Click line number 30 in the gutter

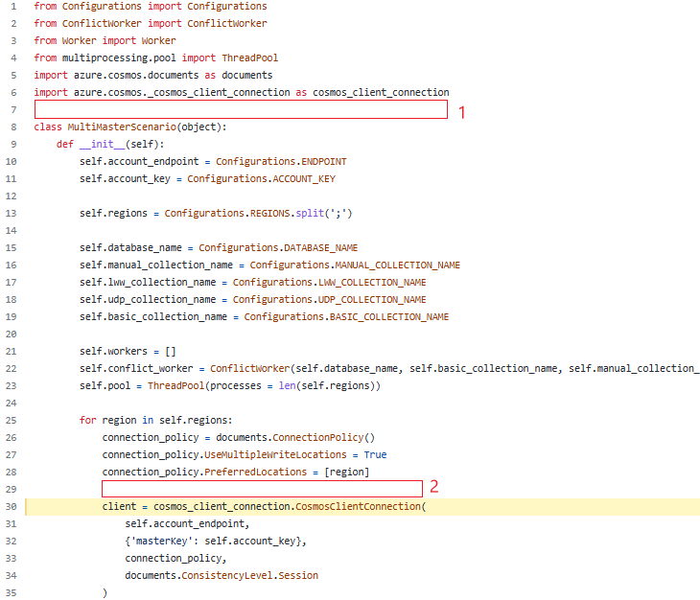coord(11,507)
